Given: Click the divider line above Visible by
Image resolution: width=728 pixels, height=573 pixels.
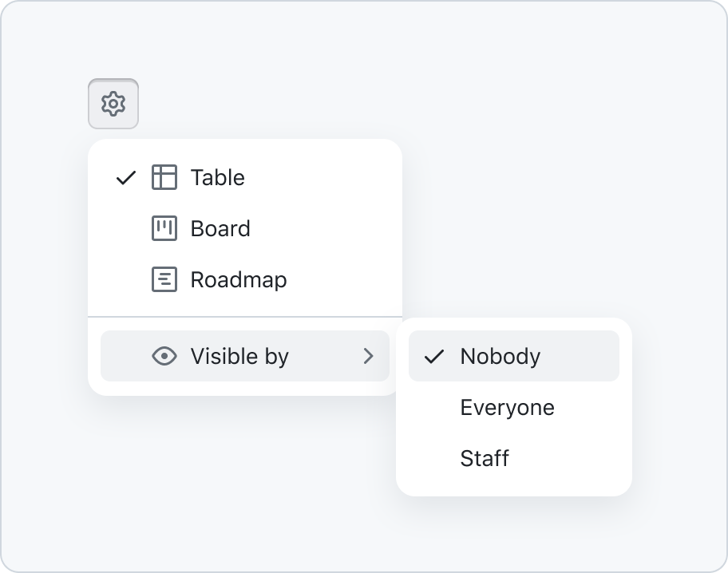Looking at the screenshot, I should (245, 317).
